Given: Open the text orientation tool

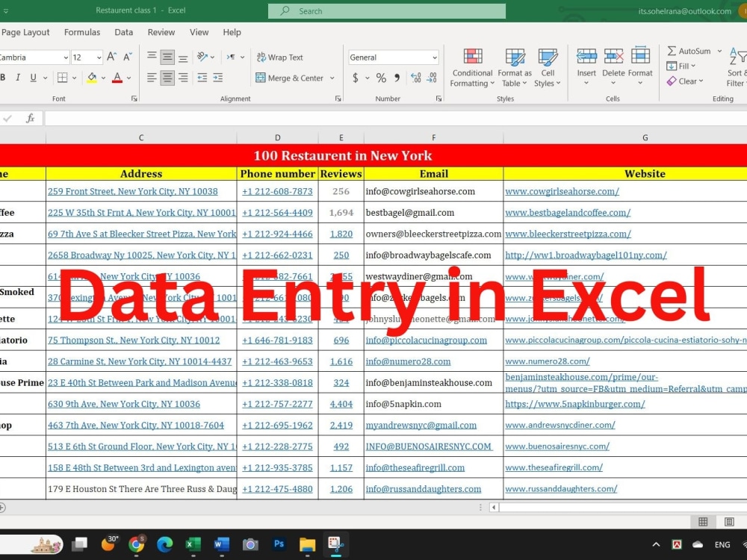Looking at the screenshot, I should pos(202,57).
